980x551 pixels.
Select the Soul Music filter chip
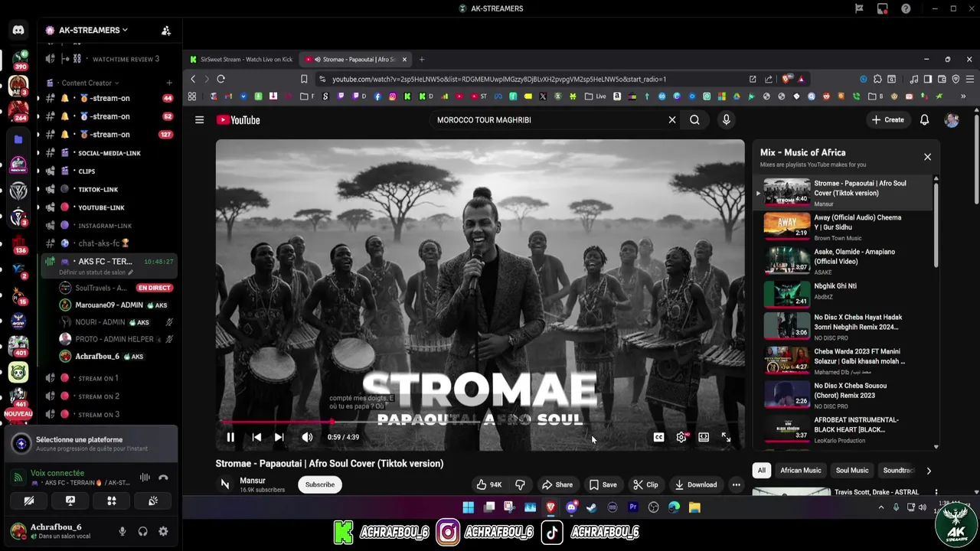[x=852, y=471]
